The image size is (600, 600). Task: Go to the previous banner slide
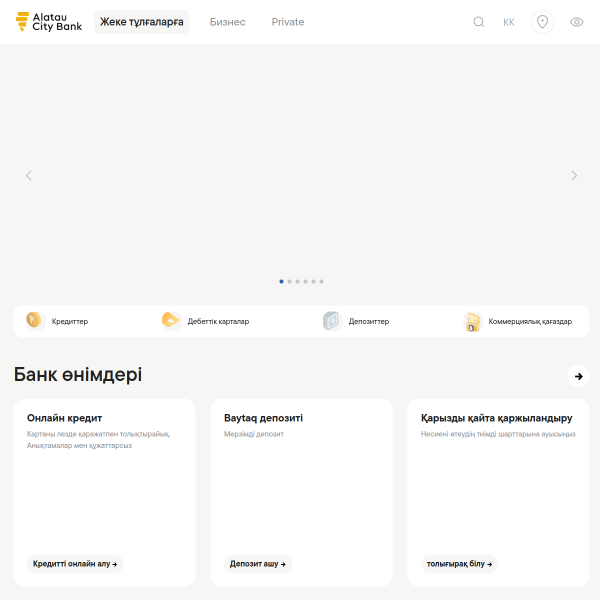click(29, 176)
